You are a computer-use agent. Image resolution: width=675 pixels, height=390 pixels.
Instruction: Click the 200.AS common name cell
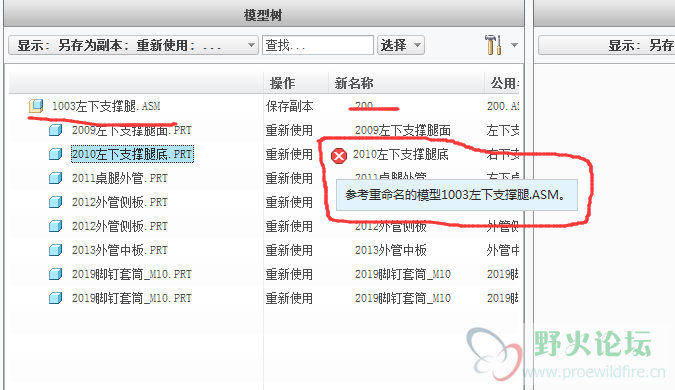coord(503,106)
